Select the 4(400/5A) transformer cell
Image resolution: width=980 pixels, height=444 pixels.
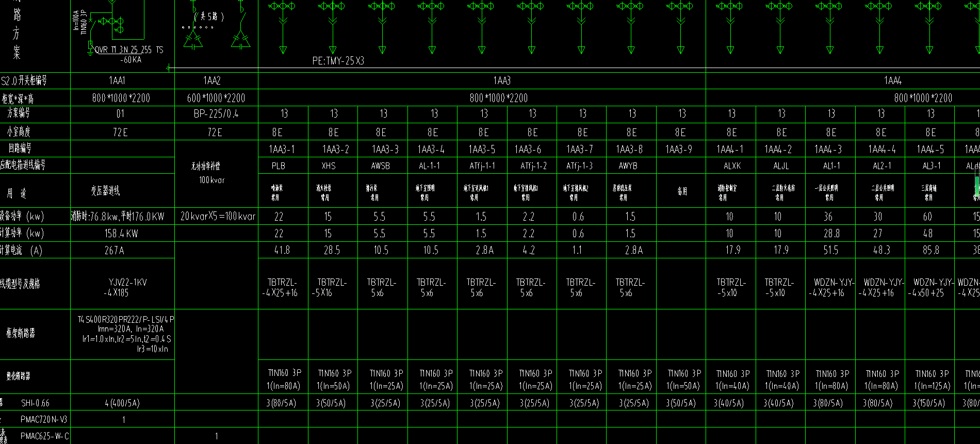click(x=122, y=403)
